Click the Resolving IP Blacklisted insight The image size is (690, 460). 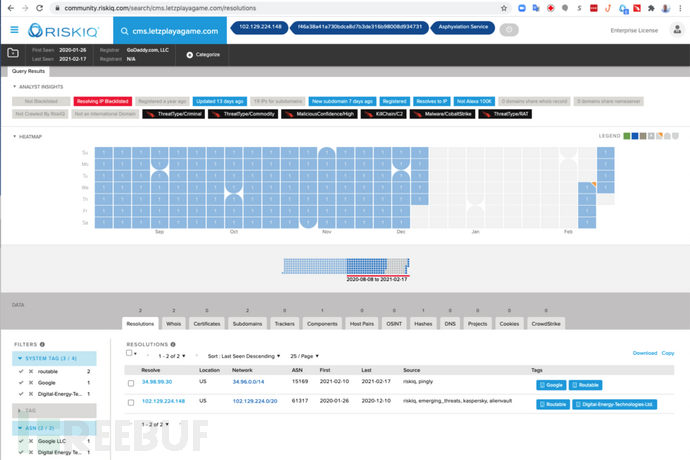coord(103,101)
